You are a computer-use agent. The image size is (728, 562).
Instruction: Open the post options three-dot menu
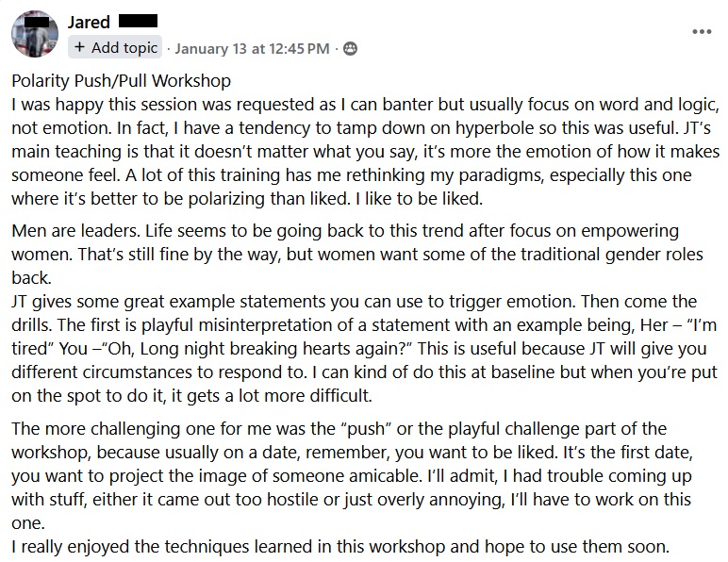coord(702,30)
